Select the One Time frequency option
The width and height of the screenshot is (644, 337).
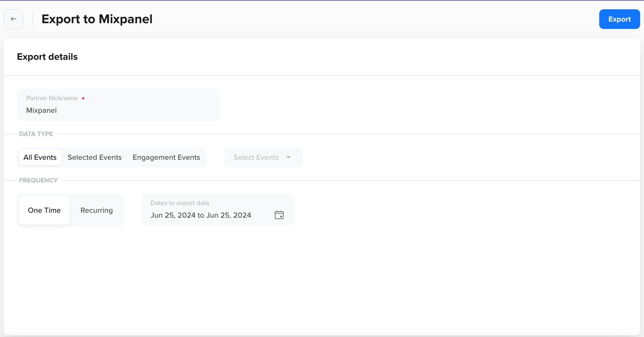coord(44,211)
